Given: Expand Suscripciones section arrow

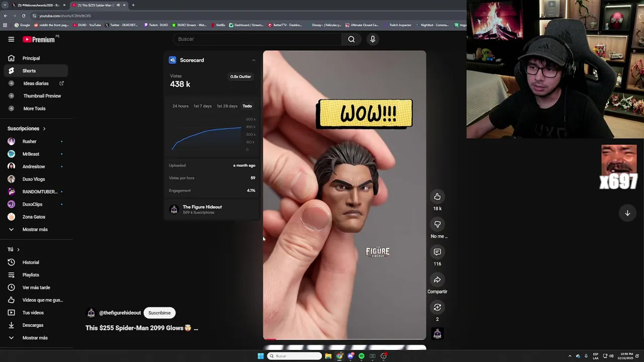Looking at the screenshot, I should coord(44,129).
